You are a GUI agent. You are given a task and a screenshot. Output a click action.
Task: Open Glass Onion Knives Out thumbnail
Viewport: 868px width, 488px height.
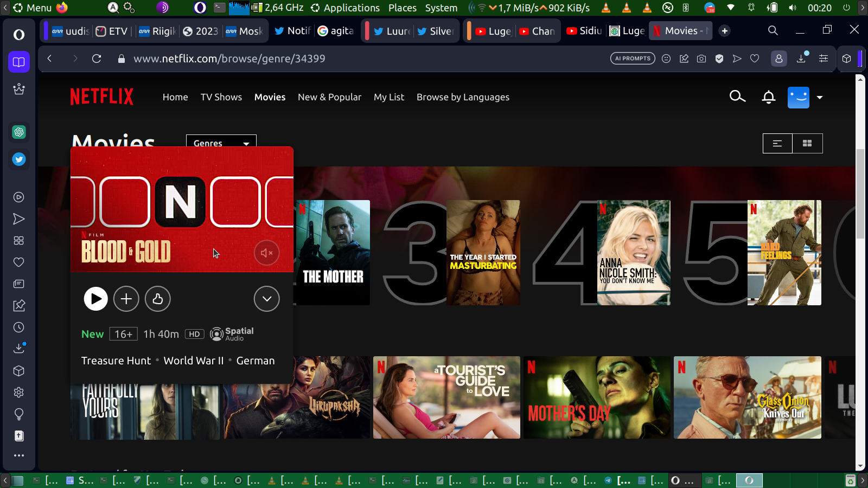[748, 397]
